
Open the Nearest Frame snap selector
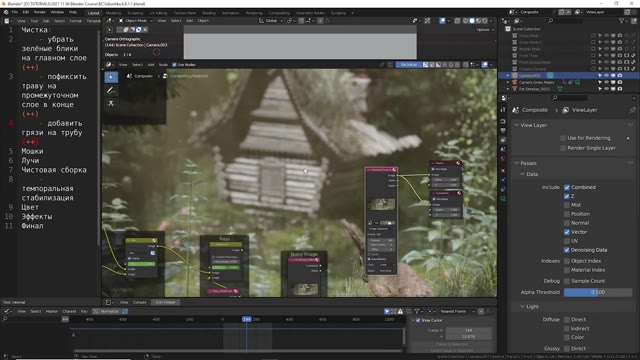point(456,311)
